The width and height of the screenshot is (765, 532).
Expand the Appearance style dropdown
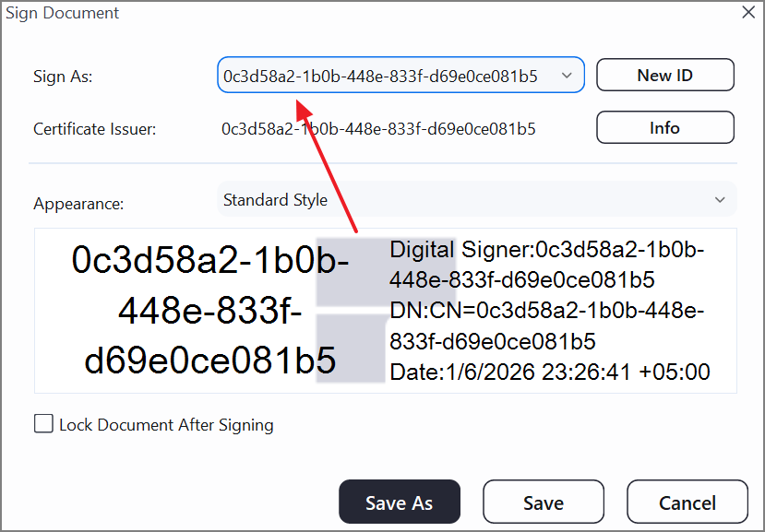click(476, 199)
